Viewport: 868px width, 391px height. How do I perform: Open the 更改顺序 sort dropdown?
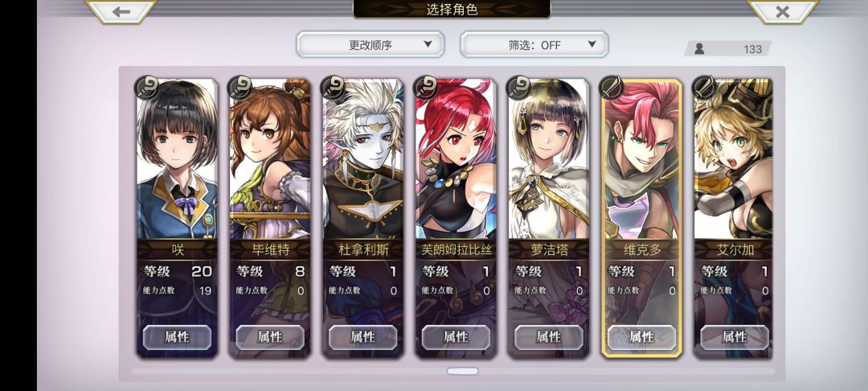coord(371,44)
